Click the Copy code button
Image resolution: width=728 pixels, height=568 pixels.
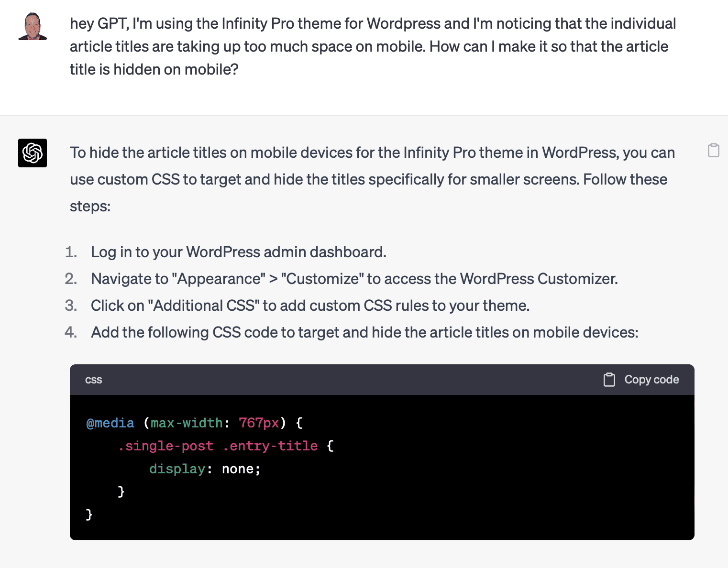(641, 380)
